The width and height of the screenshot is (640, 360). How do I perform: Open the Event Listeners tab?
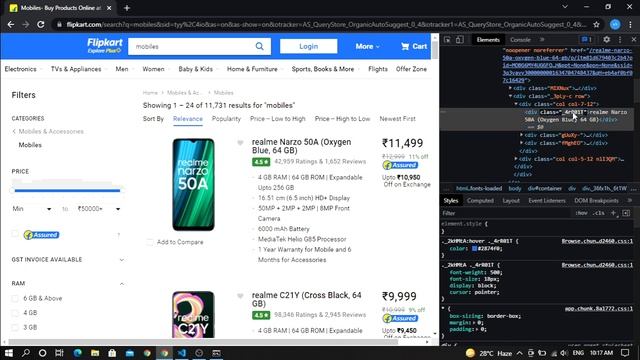(x=547, y=200)
